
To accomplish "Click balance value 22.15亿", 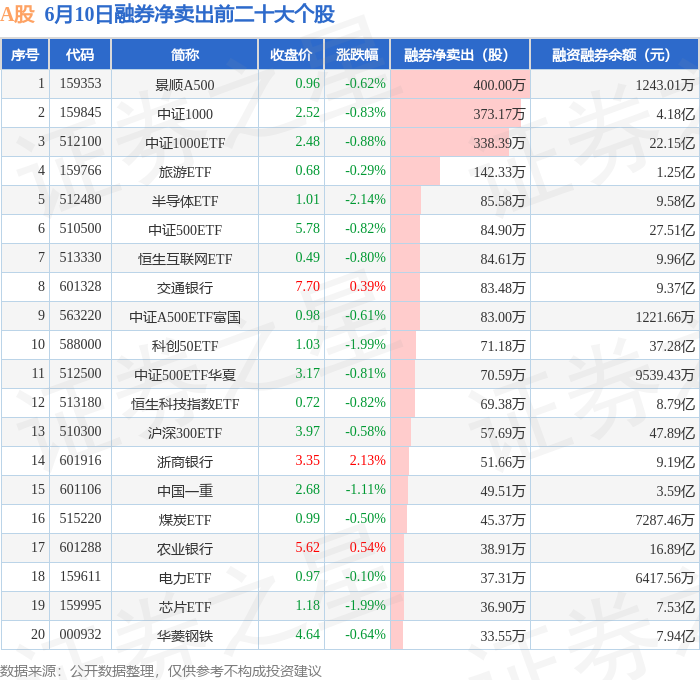I will 672,143.
